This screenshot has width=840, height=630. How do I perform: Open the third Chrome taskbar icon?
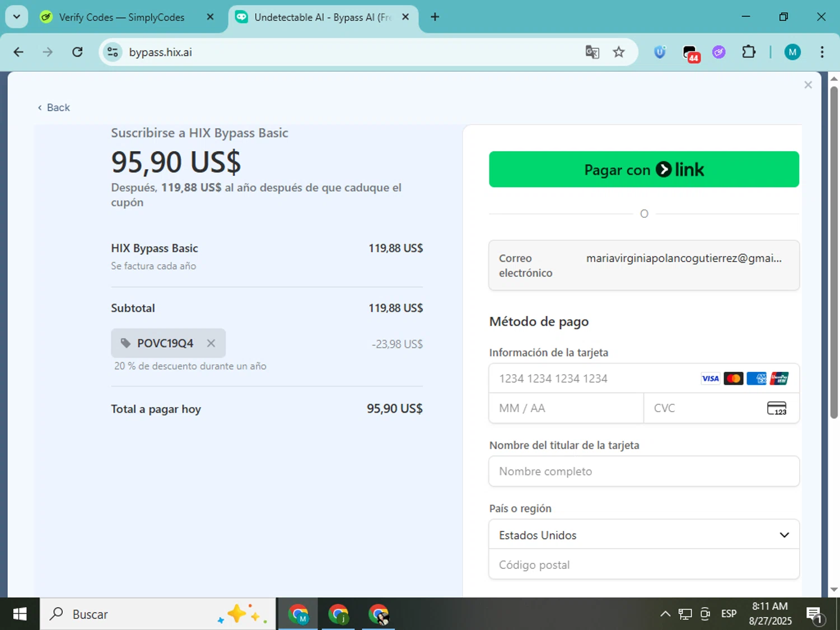coord(379,614)
